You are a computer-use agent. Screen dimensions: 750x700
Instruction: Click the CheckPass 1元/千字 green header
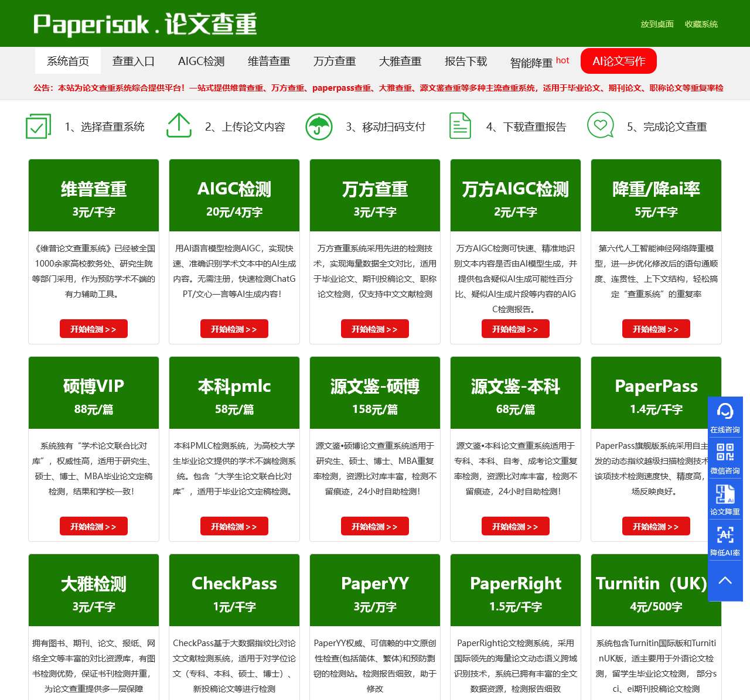tap(234, 590)
